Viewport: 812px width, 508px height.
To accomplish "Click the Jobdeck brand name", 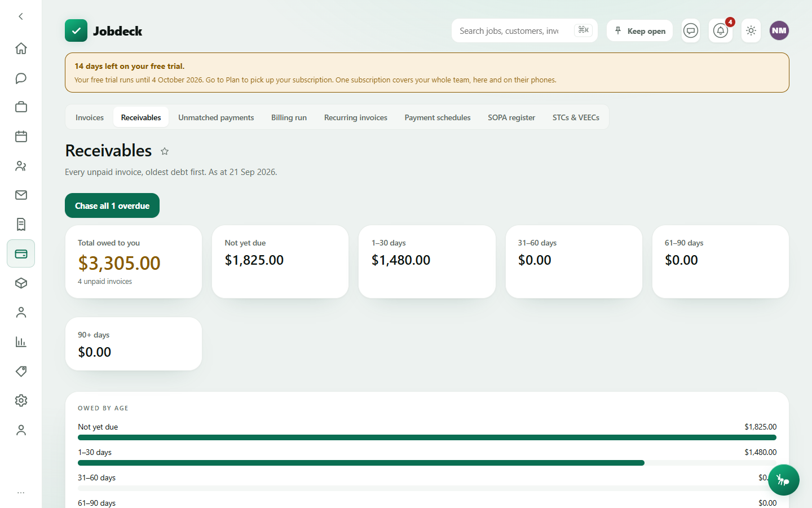I will pos(117,31).
